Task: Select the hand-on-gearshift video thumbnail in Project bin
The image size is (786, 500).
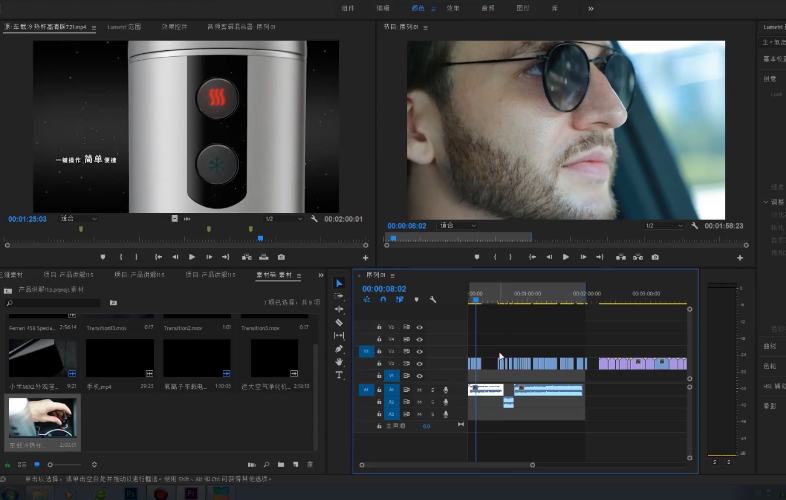Action: [x=43, y=419]
